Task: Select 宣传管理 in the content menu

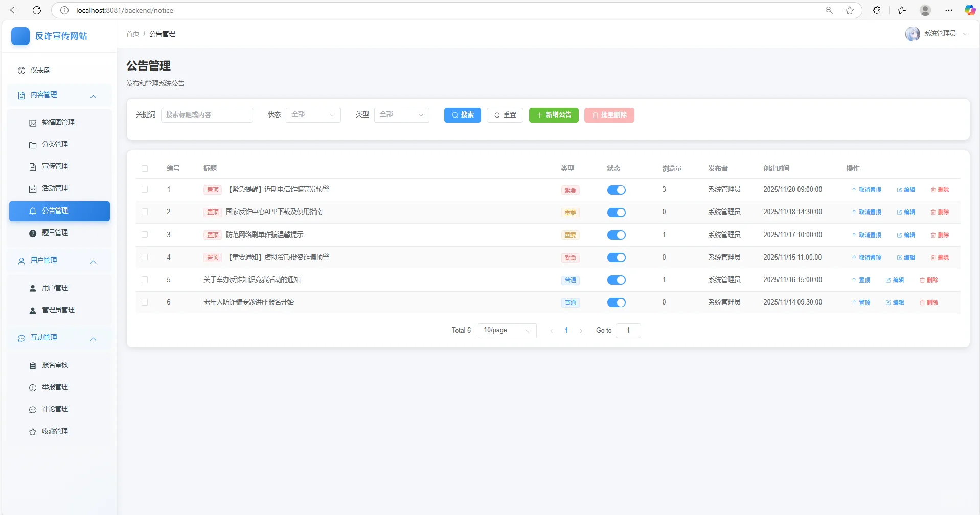Action: coord(54,166)
